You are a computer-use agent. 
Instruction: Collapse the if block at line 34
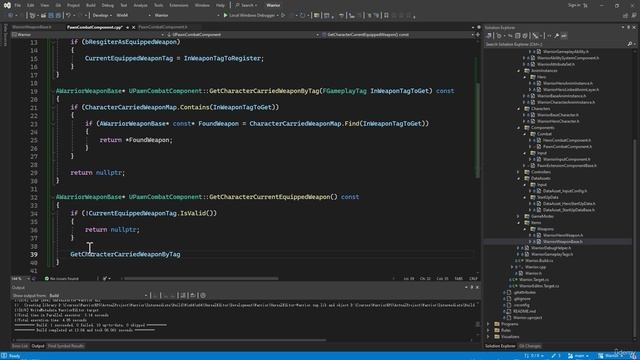tap(53, 213)
